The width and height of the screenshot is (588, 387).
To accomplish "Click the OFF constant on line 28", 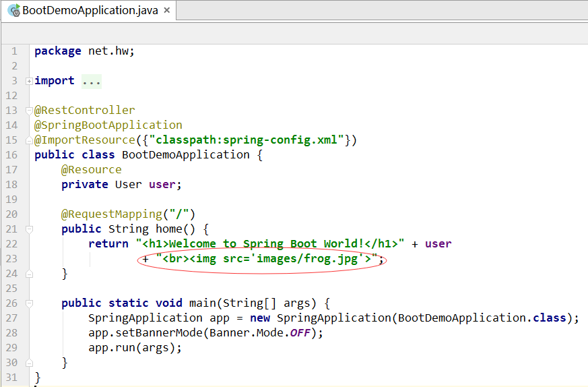I will point(300,332).
